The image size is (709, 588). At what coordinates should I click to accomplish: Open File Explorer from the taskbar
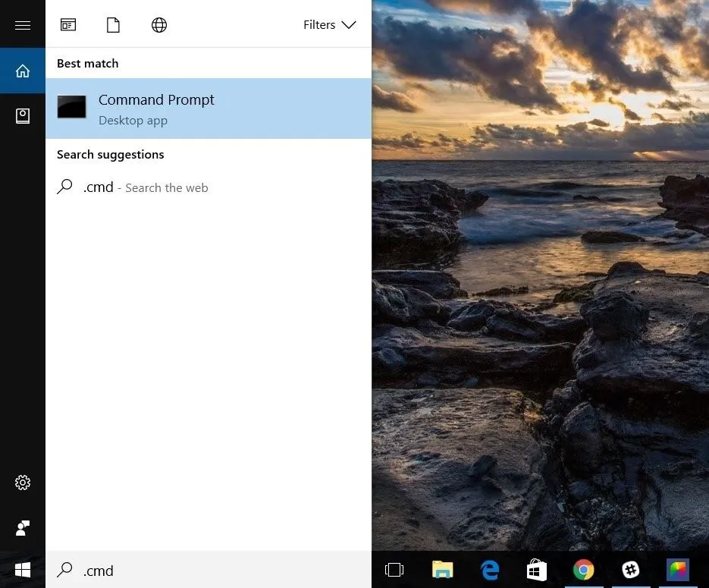442,570
